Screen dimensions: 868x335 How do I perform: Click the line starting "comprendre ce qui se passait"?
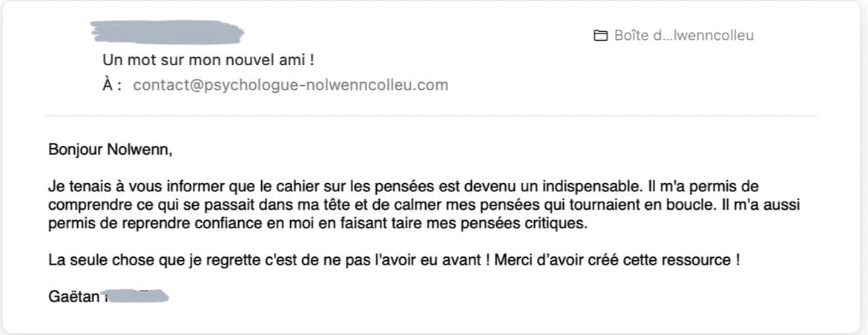click(424, 205)
